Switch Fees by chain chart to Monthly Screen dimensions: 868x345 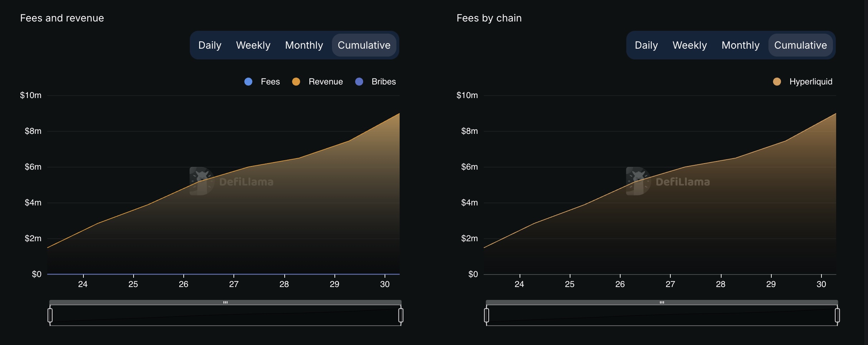coord(741,45)
